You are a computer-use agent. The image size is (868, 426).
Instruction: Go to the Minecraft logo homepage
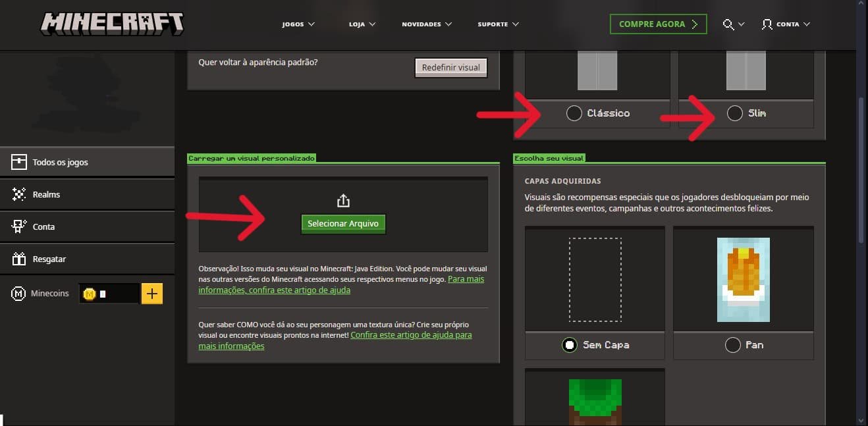click(112, 24)
